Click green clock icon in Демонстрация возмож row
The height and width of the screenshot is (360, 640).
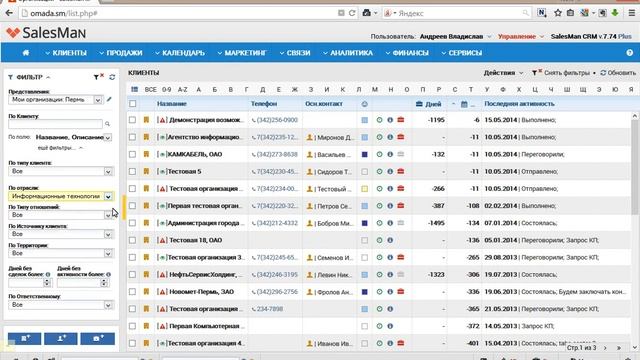380,120
